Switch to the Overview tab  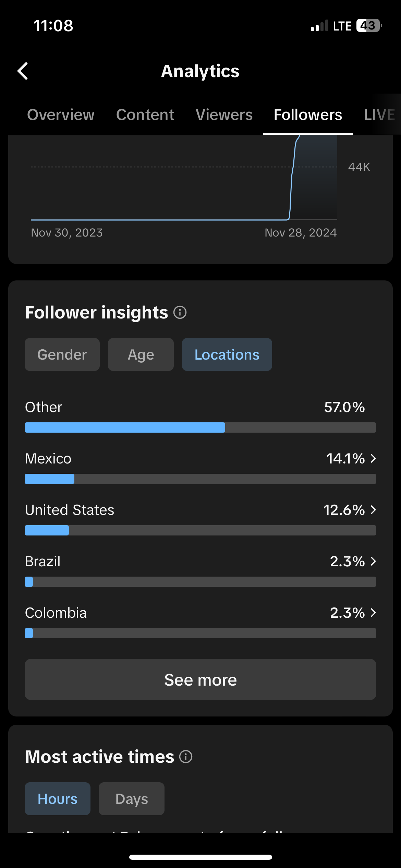pos(61,114)
